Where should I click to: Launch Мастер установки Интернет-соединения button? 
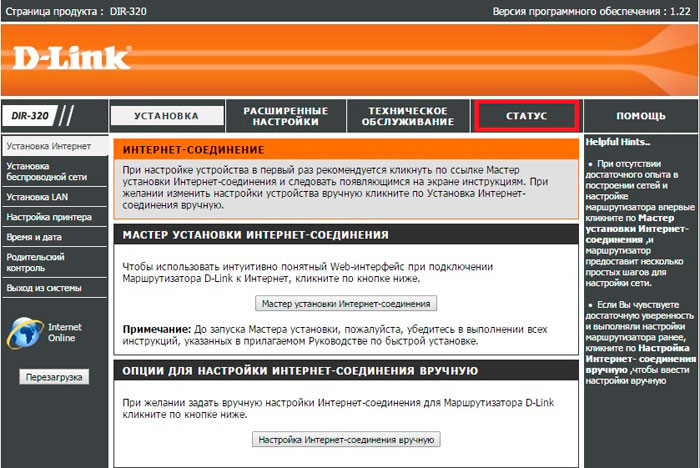346,304
